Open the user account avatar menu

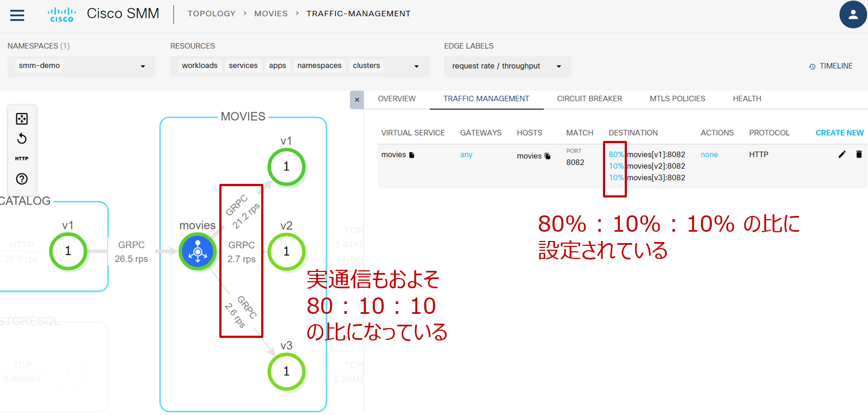coord(853,15)
